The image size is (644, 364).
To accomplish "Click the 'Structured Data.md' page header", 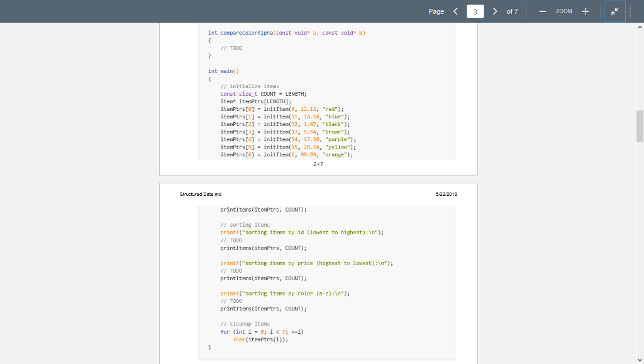I will (199, 194).
